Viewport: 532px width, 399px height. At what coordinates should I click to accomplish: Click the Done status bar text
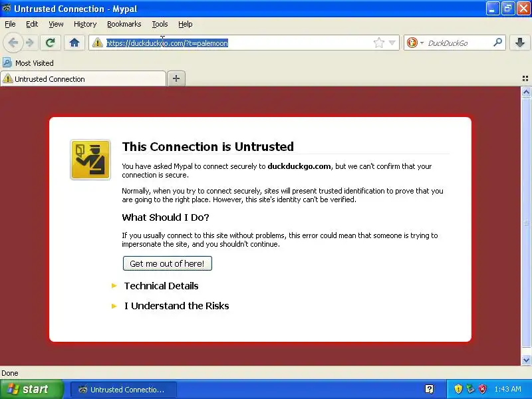pos(10,373)
